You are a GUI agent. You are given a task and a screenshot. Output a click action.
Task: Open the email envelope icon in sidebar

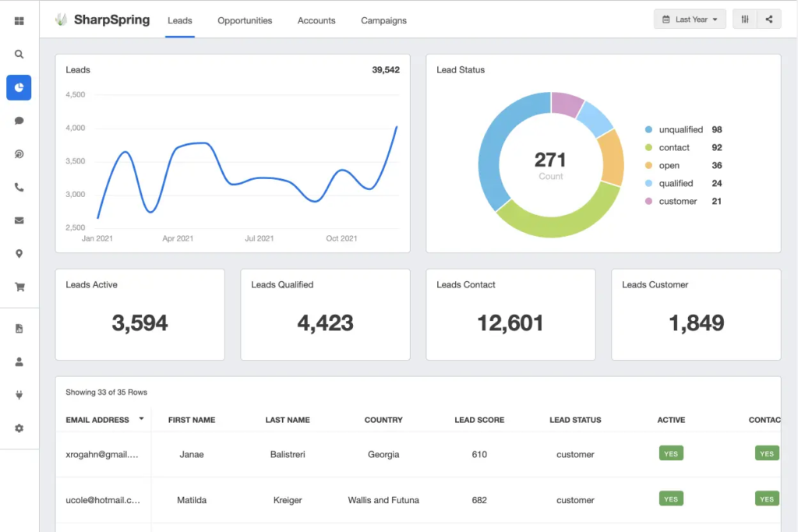tap(19, 220)
